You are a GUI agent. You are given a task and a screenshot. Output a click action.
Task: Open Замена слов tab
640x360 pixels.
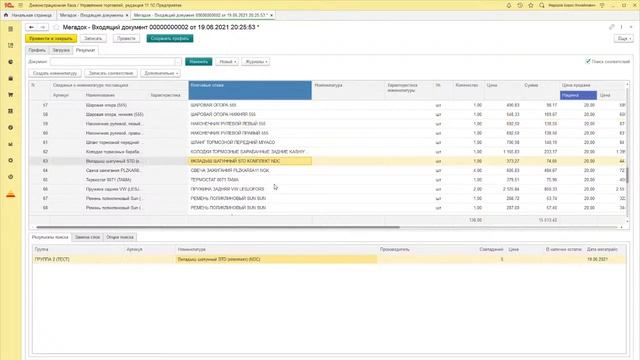pyautogui.click(x=87, y=237)
